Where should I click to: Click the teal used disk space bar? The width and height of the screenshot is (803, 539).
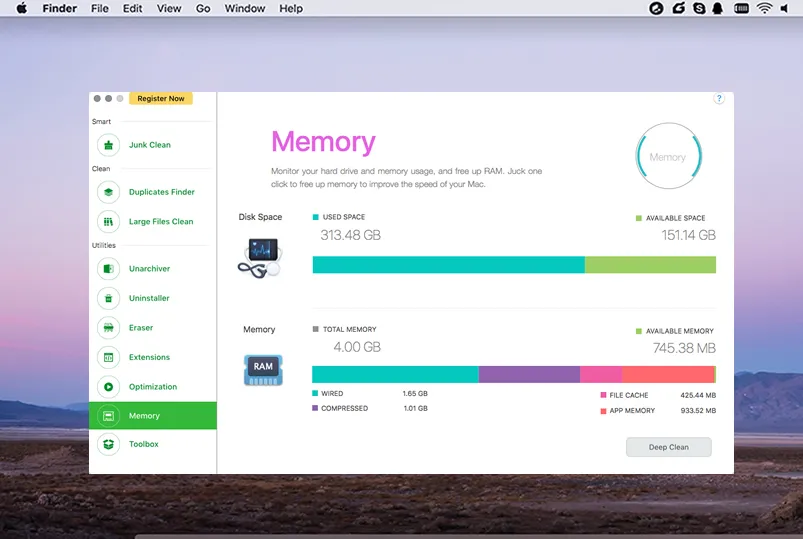pos(448,265)
